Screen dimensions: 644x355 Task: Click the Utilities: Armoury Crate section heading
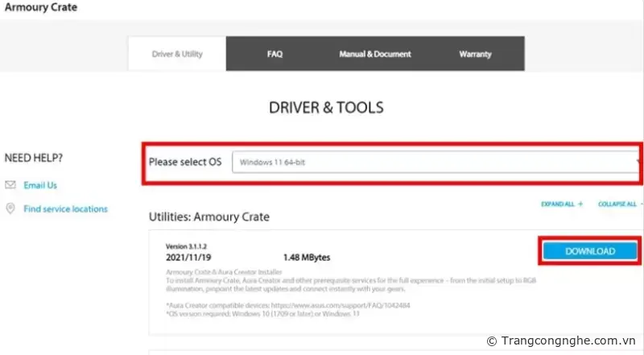(x=208, y=217)
